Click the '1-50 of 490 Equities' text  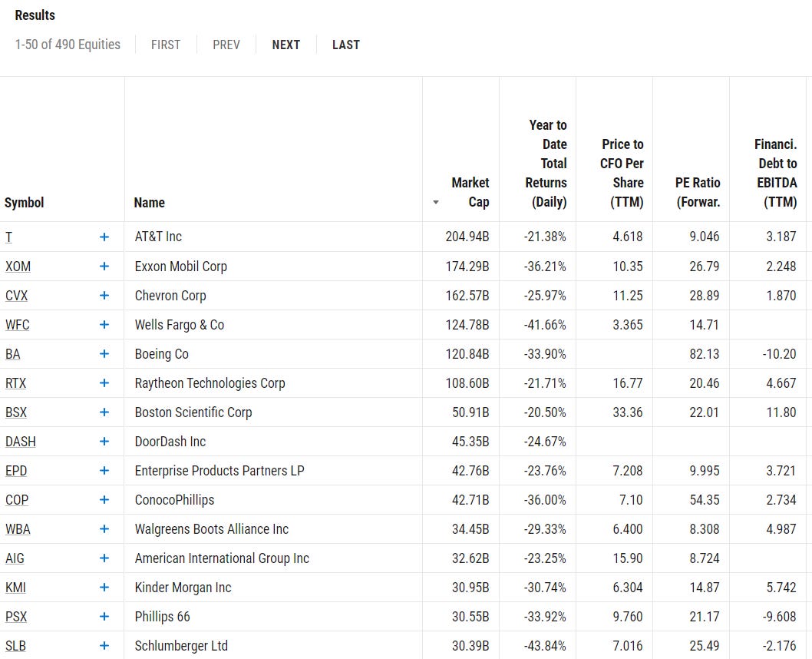tap(68, 45)
